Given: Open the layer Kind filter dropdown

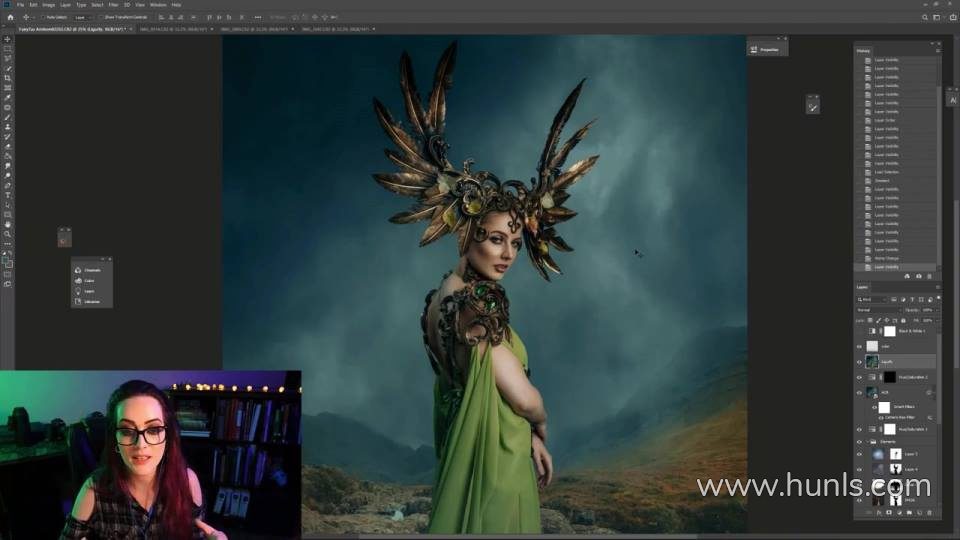Looking at the screenshot, I should (x=872, y=299).
